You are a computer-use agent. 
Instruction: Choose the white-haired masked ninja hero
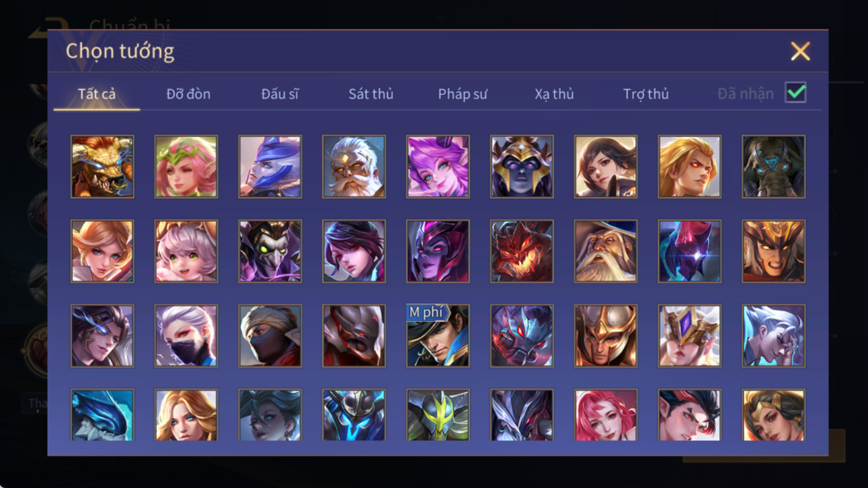(x=186, y=335)
